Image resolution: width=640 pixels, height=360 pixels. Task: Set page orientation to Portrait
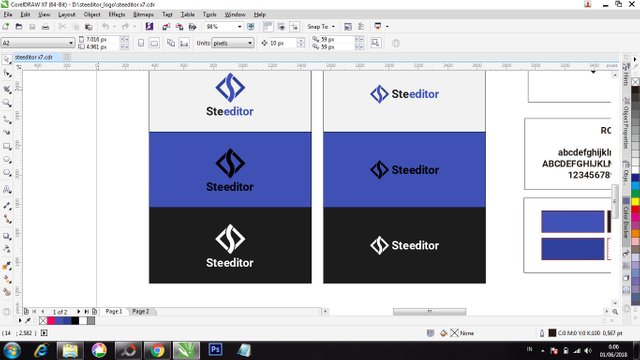point(141,43)
